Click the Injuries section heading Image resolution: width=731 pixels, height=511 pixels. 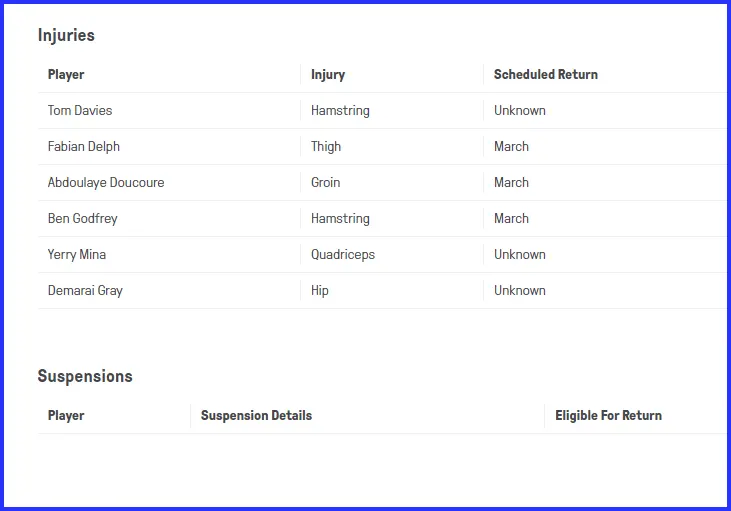pos(66,35)
